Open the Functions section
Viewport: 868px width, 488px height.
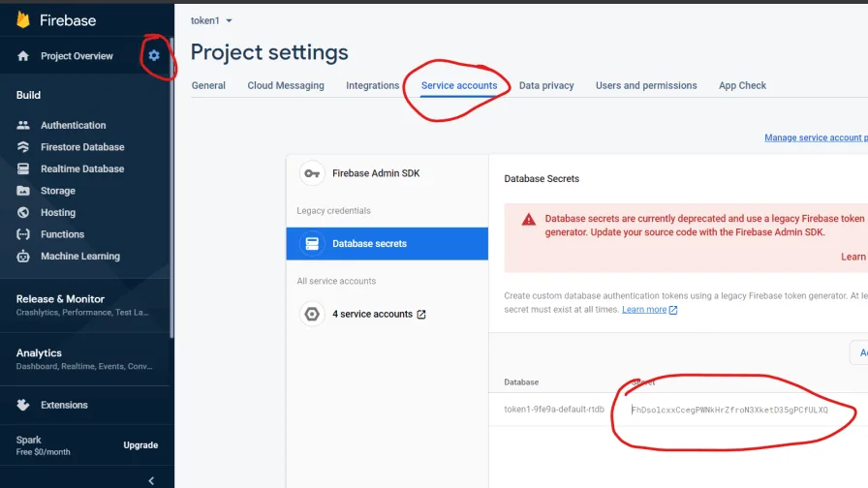click(x=62, y=234)
